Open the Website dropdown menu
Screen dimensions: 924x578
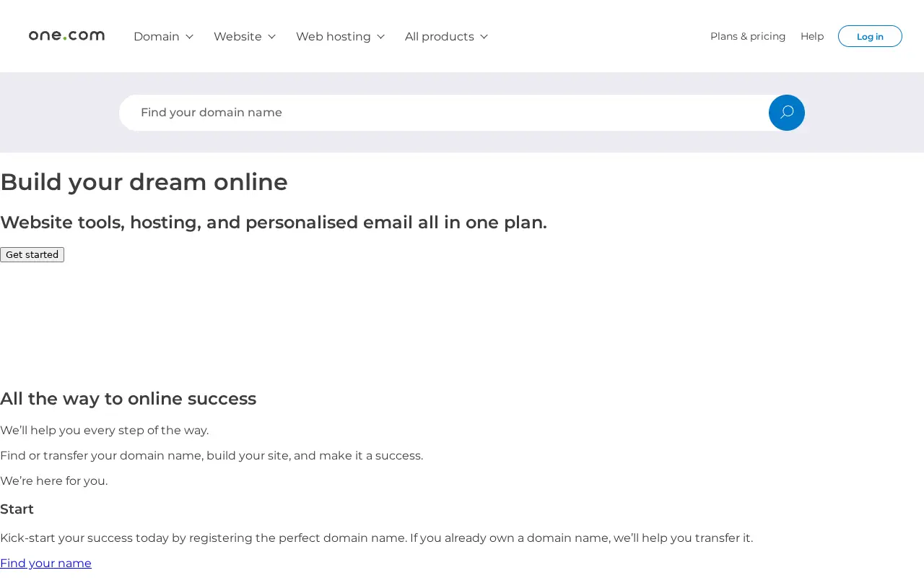[x=245, y=36]
